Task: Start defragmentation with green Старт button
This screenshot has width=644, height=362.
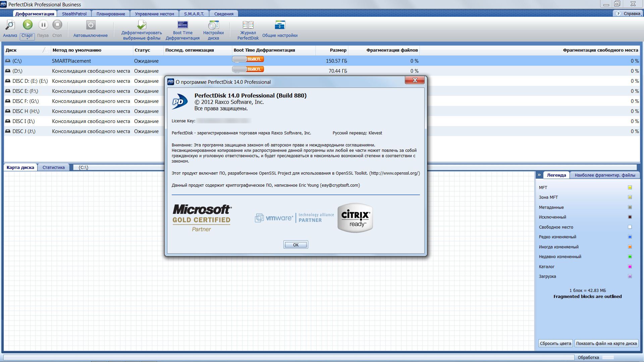Action: click(x=28, y=24)
